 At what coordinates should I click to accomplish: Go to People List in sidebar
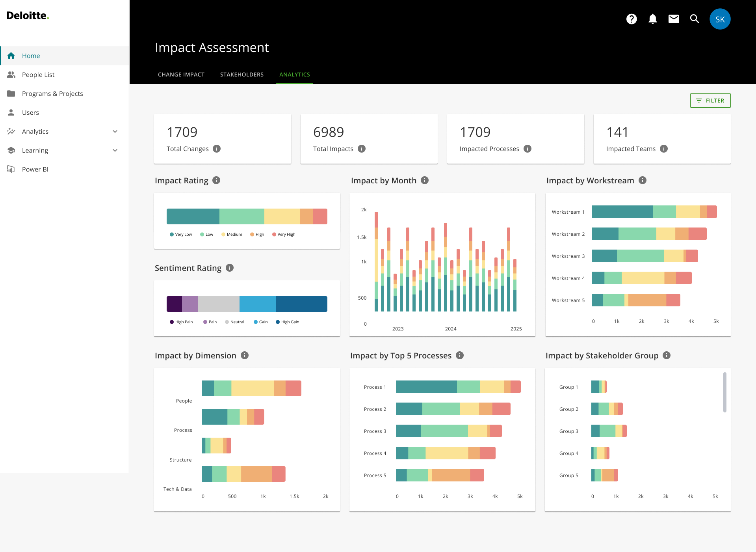[38, 75]
